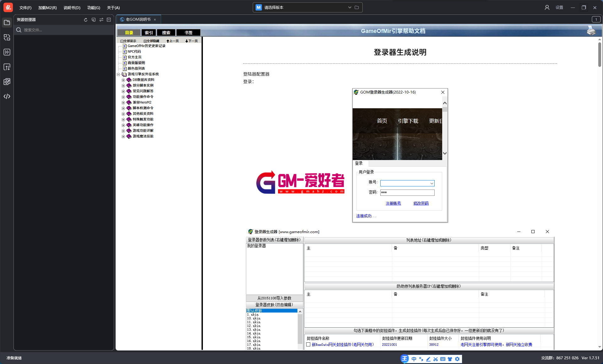Screen dimensions: 603x364
Task: Click the 准备就绪 status text
Action: (14, 358)
